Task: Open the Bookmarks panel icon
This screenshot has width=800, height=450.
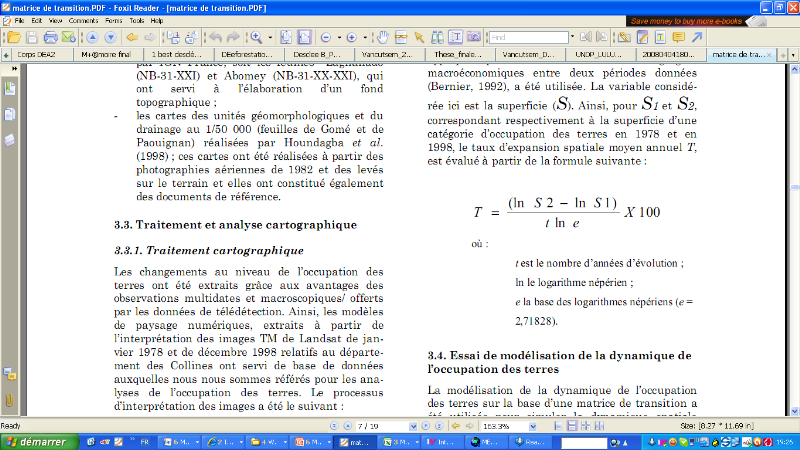Action: coord(10,88)
